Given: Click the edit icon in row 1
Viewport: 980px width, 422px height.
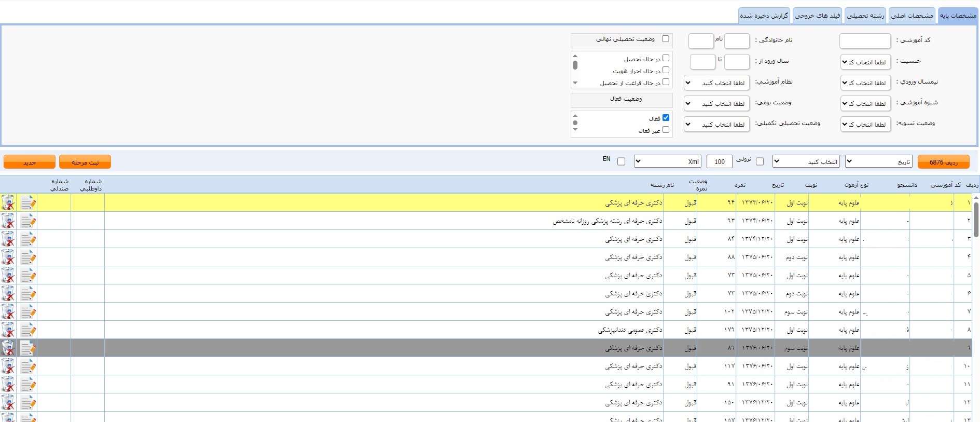Looking at the screenshot, I should (x=28, y=203).
